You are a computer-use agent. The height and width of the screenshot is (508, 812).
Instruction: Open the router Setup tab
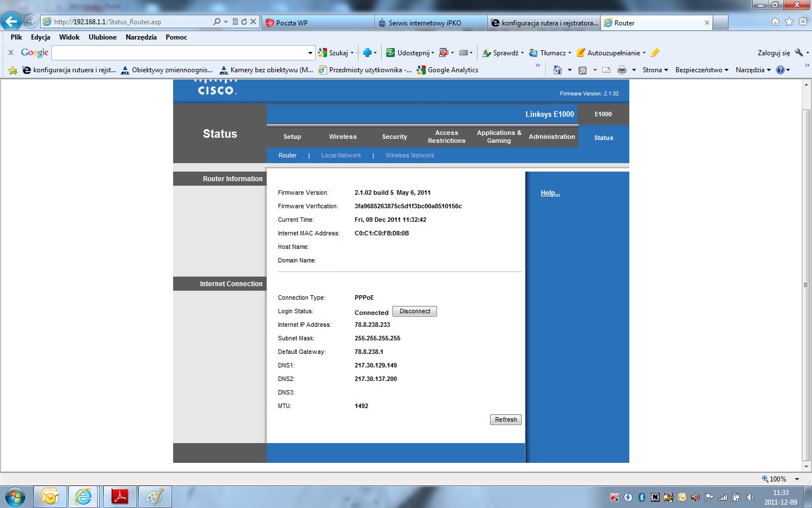(292, 137)
